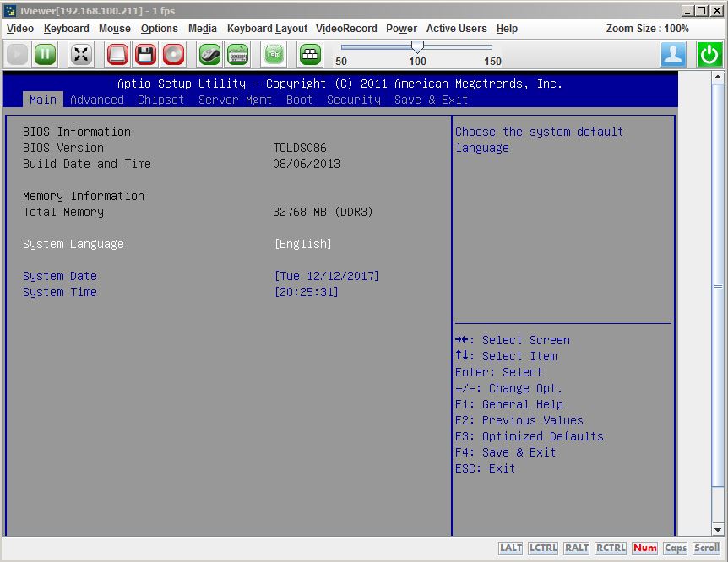Click the F3: Optimized Defaults help text
This screenshot has width=728, height=562.
point(530,437)
